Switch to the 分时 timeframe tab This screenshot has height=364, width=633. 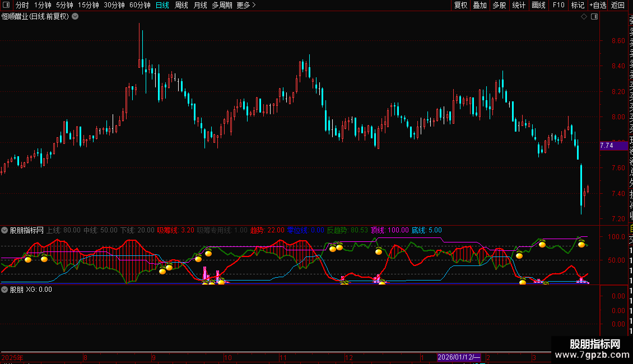pyautogui.click(x=22, y=5)
